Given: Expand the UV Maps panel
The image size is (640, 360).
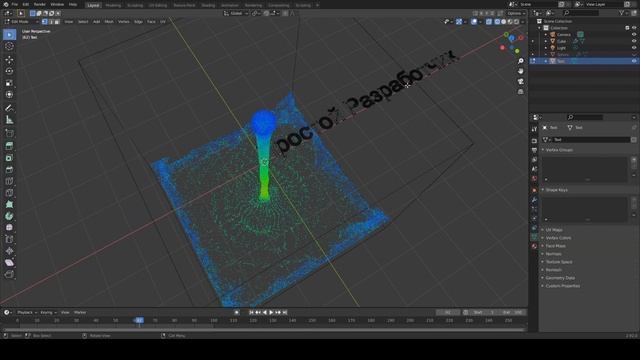Looking at the screenshot, I should click(553, 230).
